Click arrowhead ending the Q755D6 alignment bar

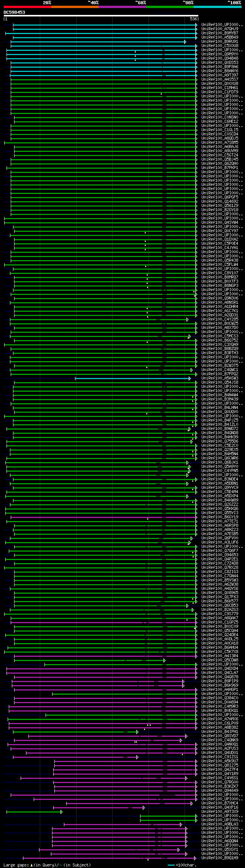tap(192, 441)
